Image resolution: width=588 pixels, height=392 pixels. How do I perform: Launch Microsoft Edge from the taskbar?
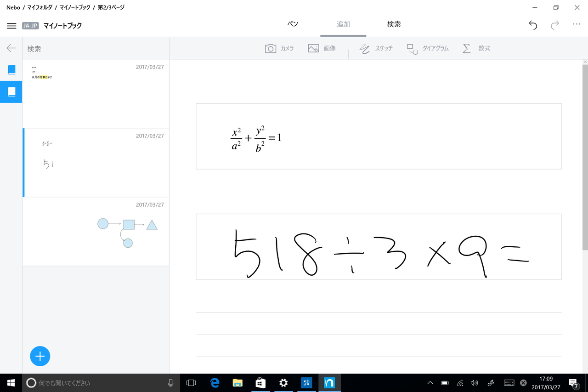coord(214,382)
